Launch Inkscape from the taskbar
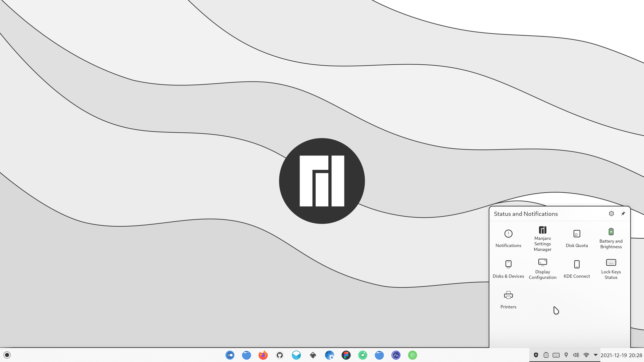The width and height of the screenshot is (644, 362). tap(313, 355)
